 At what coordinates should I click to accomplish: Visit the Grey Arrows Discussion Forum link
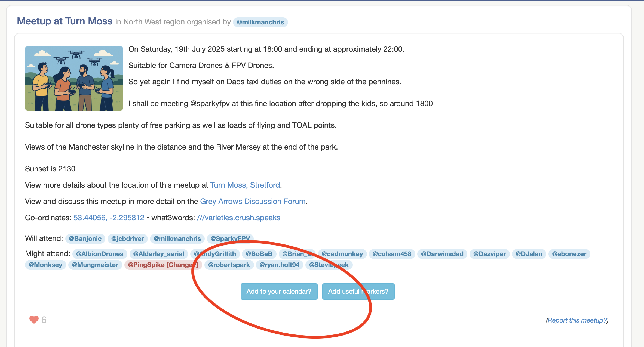(x=253, y=201)
